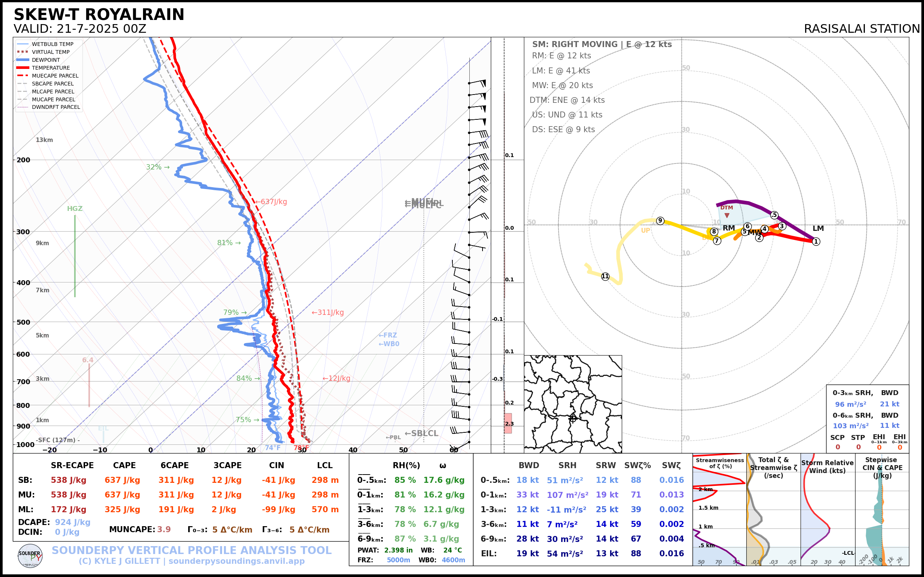Click hodograph height marker number 9
The height and width of the screenshot is (577, 924).
[660, 221]
